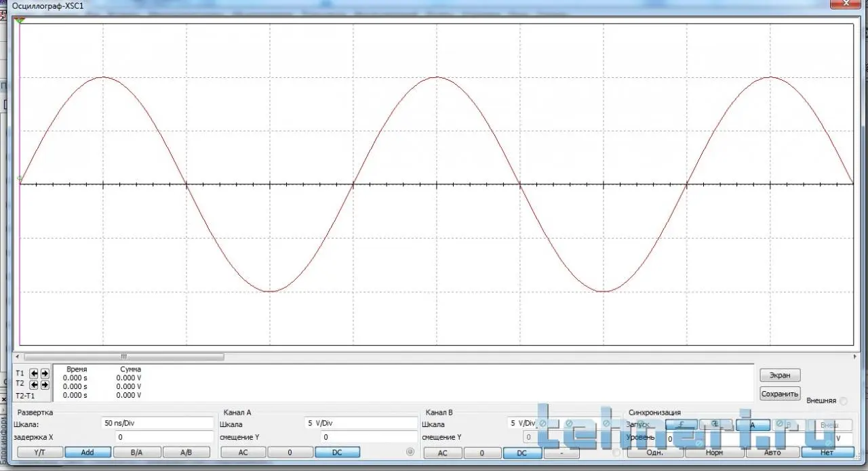Grab the green T1 cursor marker at top of graph
Viewport: 868px width, 471px height.
(20, 21)
